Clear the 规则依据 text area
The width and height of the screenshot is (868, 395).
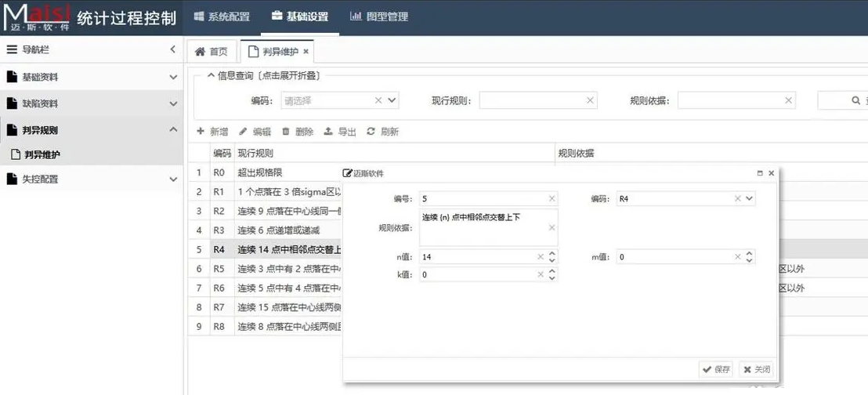click(552, 227)
